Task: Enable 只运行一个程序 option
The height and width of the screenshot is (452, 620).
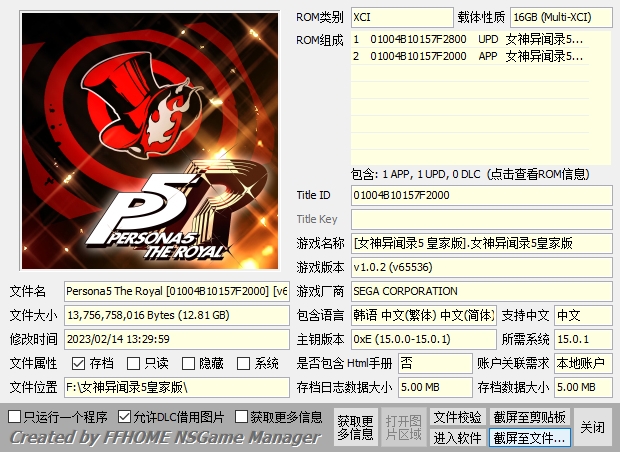Action: point(15,416)
